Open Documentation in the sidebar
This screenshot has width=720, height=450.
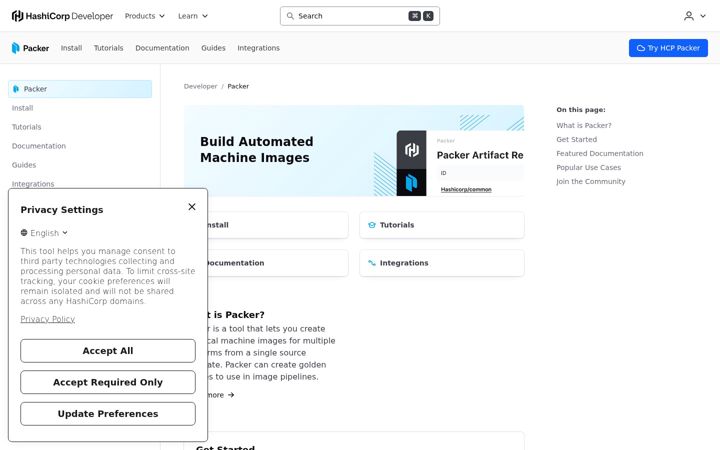click(x=39, y=146)
